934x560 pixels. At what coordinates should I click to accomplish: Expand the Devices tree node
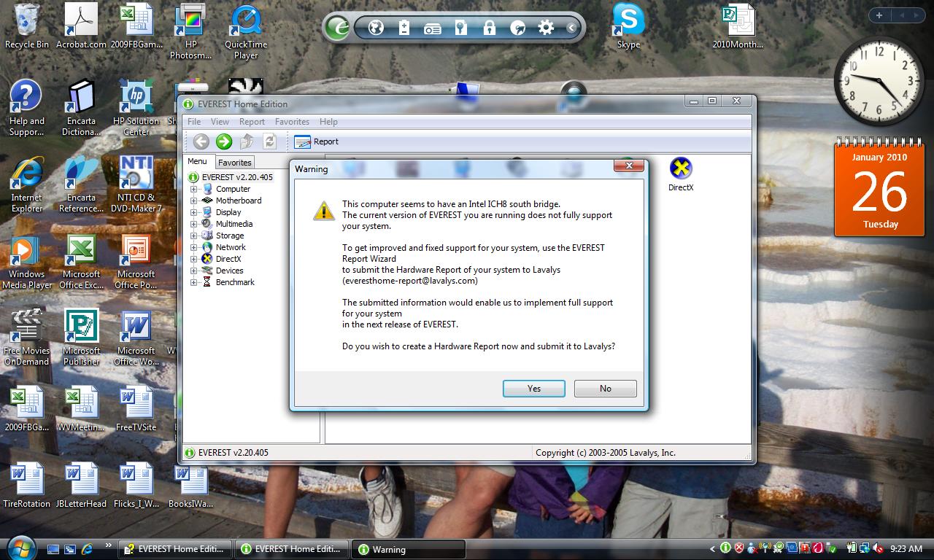(x=194, y=271)
